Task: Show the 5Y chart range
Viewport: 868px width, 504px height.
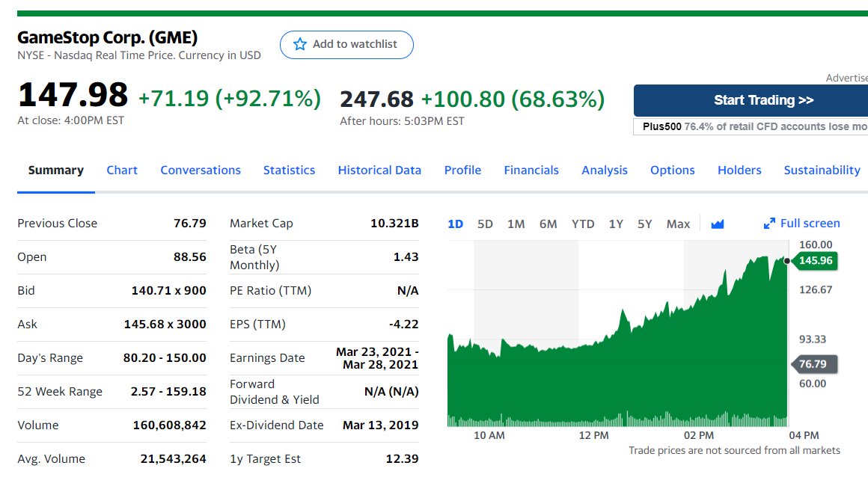Action: [x=644, y=224]
